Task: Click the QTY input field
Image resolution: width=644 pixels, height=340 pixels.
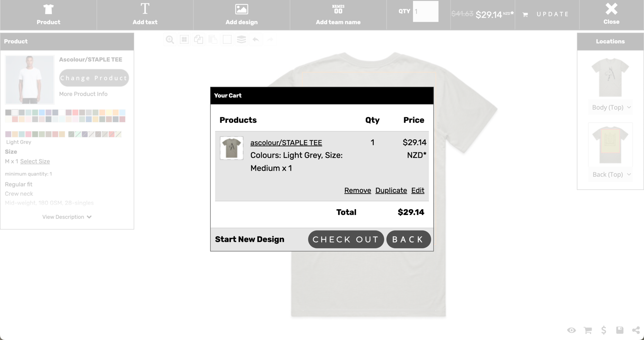Action: pyautogui.click(x=425, y=12)
